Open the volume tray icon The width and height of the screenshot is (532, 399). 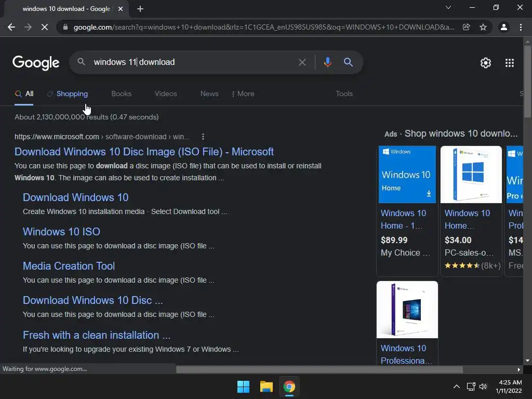coord(483,387)
